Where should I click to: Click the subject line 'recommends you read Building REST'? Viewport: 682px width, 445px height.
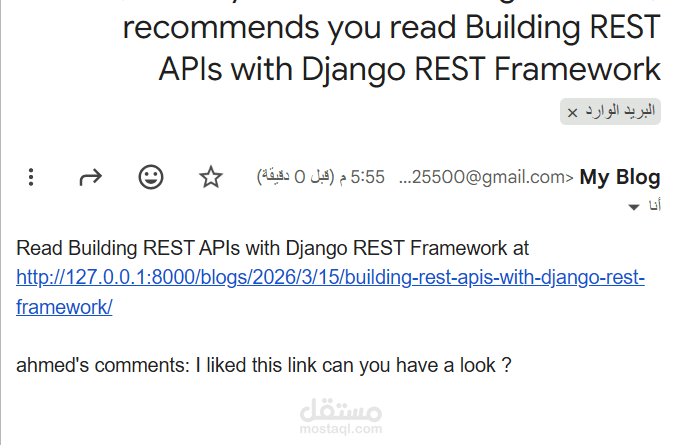(391, 27)
